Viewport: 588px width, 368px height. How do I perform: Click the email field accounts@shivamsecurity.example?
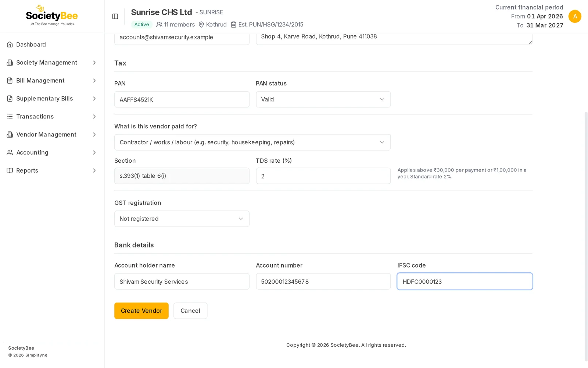(182, 38)
